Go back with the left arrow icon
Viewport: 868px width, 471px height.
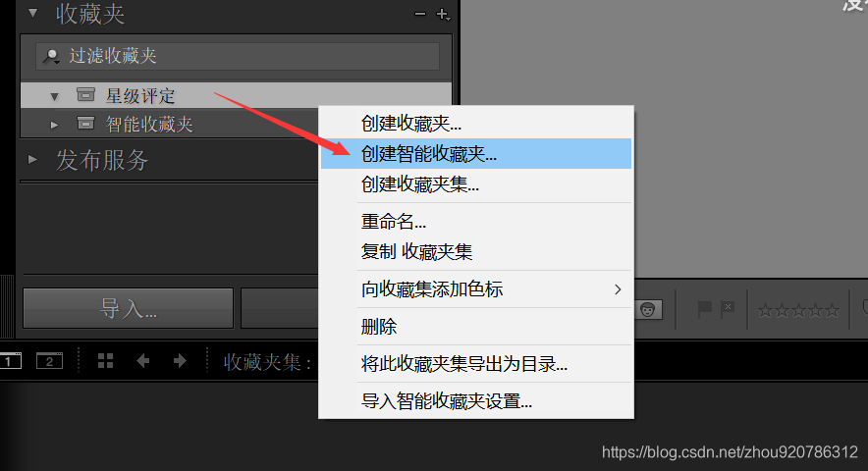tap(142, 361)
